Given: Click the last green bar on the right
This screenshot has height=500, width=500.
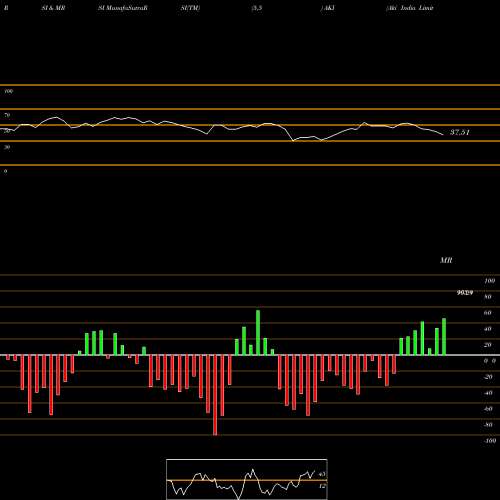Looking at the screenshot, I should coord(444,337).
